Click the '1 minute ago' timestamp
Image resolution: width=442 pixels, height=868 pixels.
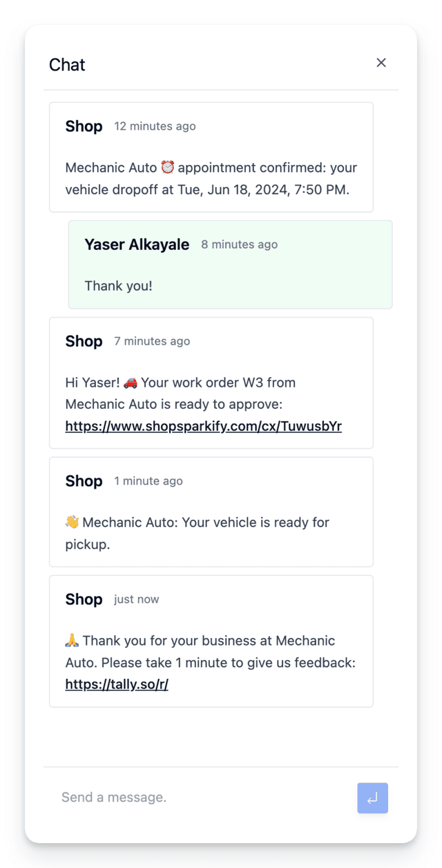tap(148, 481)
